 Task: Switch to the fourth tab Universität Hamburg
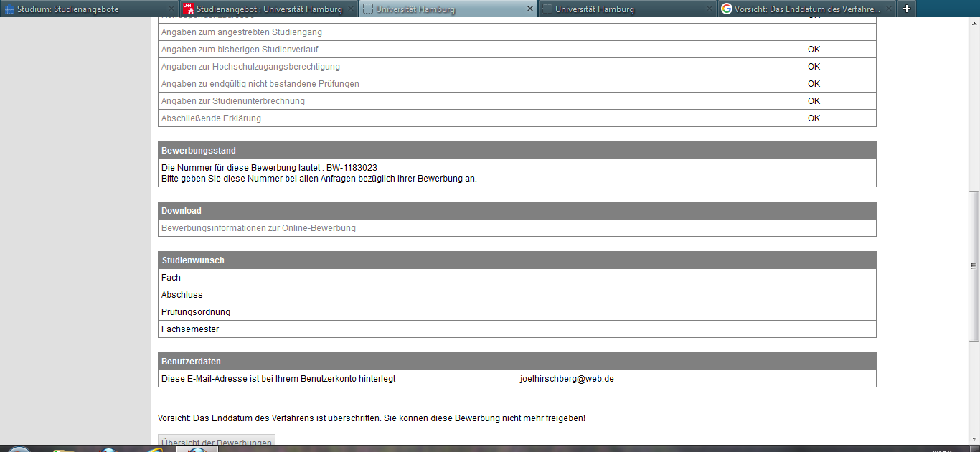[594, 9]
